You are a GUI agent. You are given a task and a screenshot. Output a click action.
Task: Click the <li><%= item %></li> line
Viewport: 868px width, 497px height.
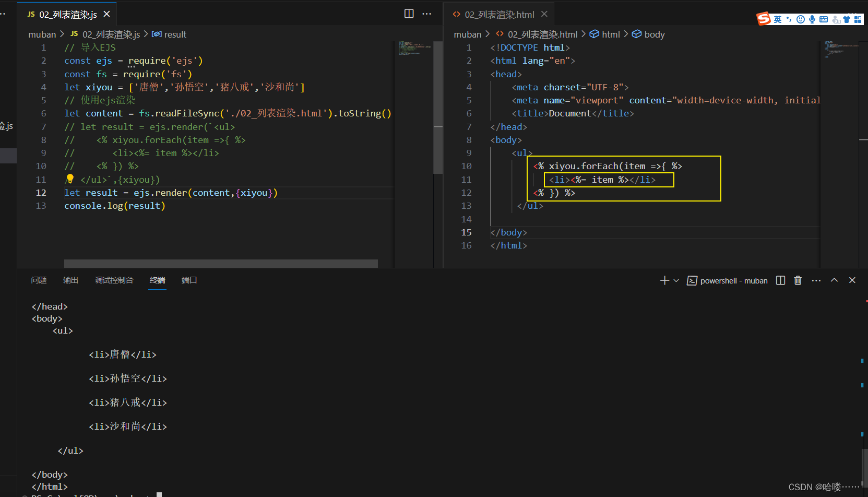(602, 180)
